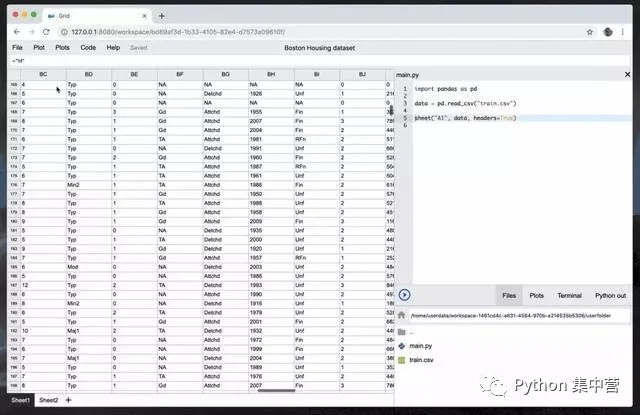
Task: Select column header BE
Action: point(134,74)
